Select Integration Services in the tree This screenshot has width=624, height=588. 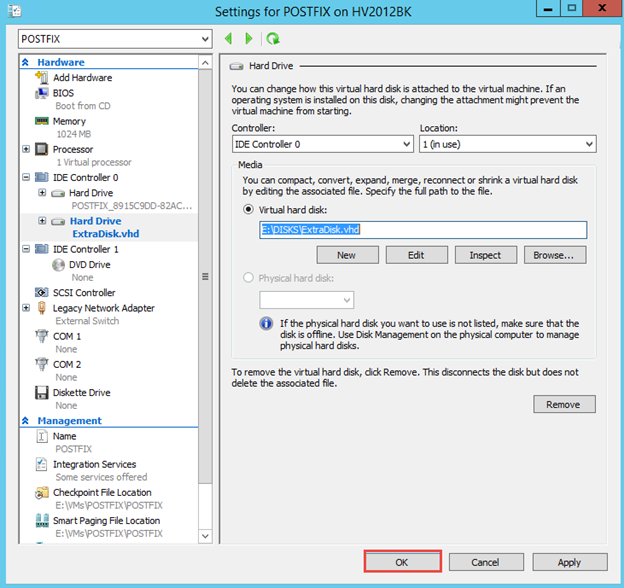94,464
